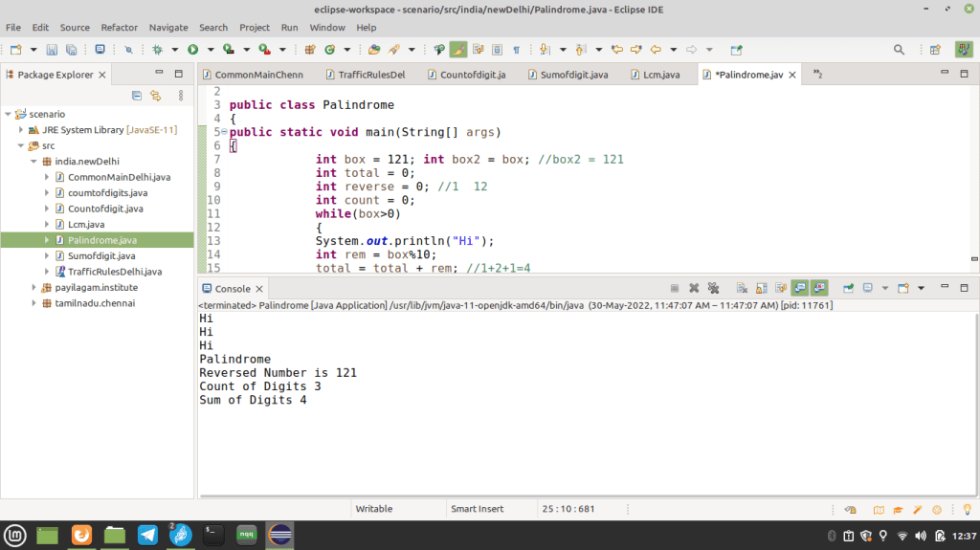Toggle Link with Editor in Package Explorer

[156, 96]
